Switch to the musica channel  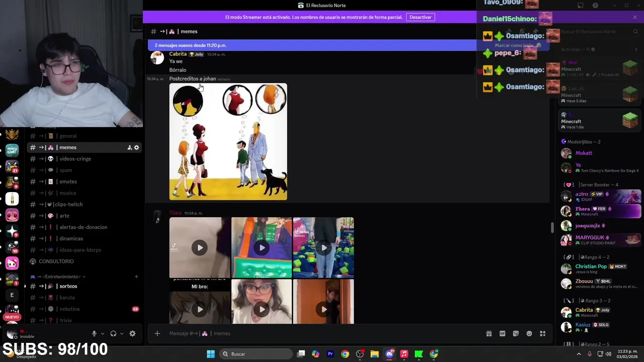(84, 193)
